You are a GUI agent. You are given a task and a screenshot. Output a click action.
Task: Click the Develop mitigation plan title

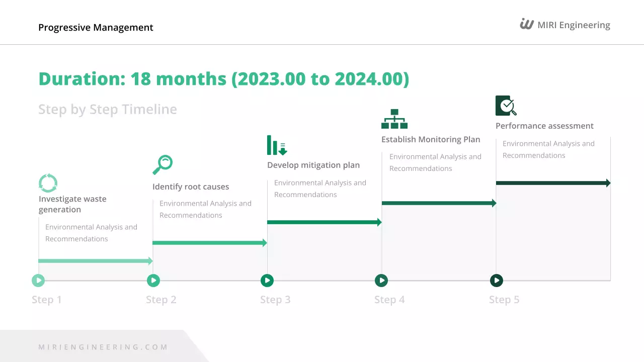click(313, 165)
